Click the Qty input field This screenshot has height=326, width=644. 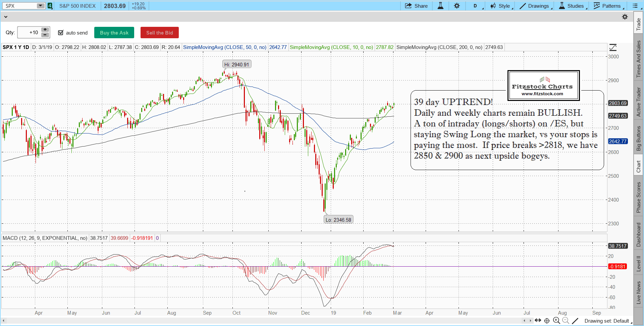coord(29,33)
